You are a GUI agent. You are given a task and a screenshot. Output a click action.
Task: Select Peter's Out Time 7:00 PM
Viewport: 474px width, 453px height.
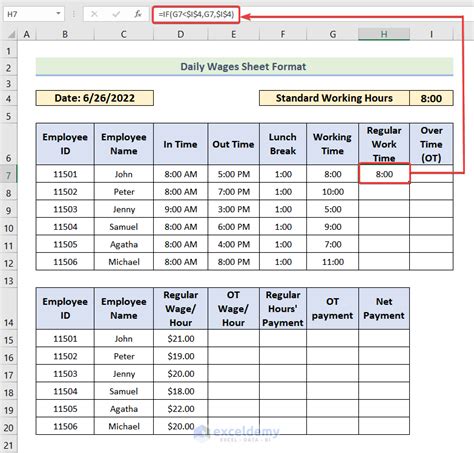(233, 192)
